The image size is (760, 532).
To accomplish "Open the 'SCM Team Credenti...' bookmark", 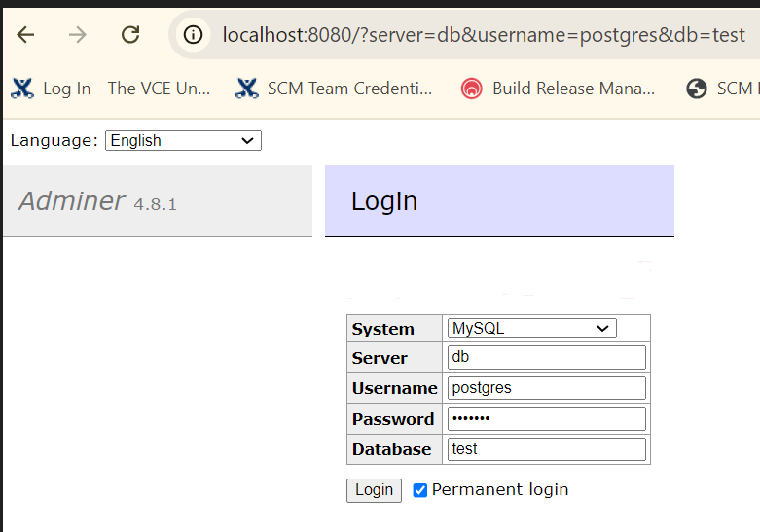I will (x=334, y=89).
